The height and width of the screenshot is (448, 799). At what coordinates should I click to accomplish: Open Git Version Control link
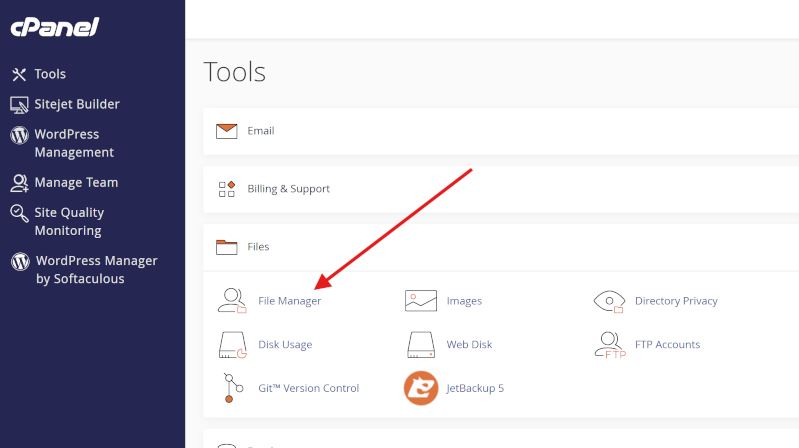[x=308, y=388]
